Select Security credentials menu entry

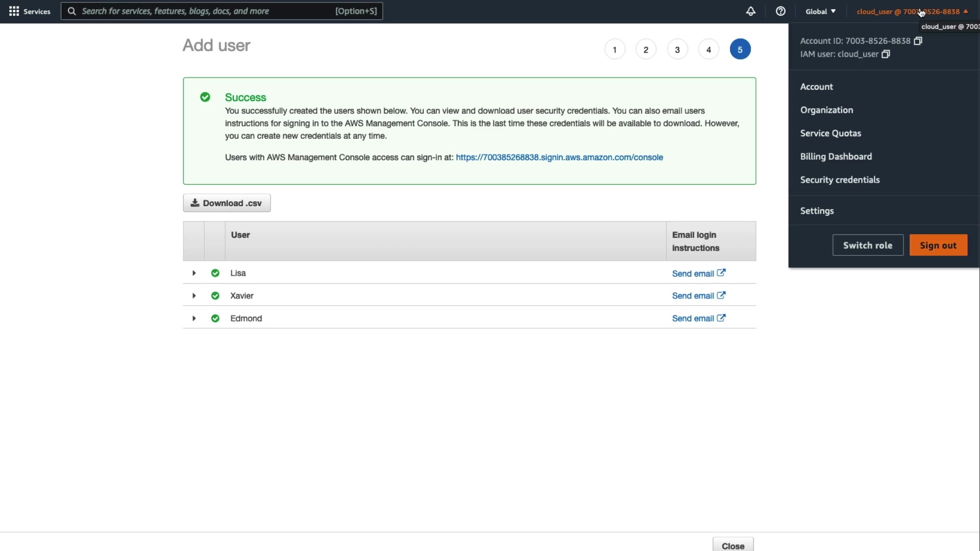840,180
